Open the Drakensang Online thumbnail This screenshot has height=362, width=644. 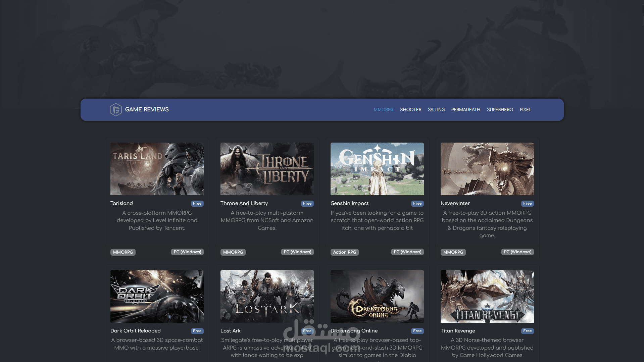point(377,296)
